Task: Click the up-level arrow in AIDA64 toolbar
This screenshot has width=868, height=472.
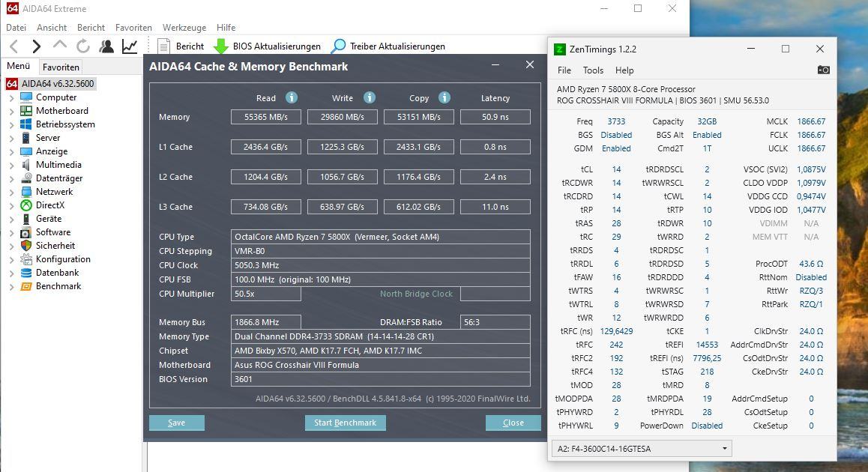Action: click(60, 46)
